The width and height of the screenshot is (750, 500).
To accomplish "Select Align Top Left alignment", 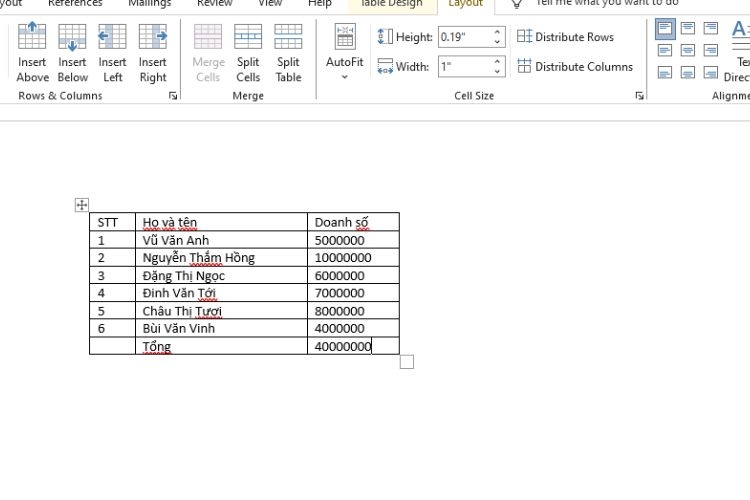I will click(x=665, y=28).
